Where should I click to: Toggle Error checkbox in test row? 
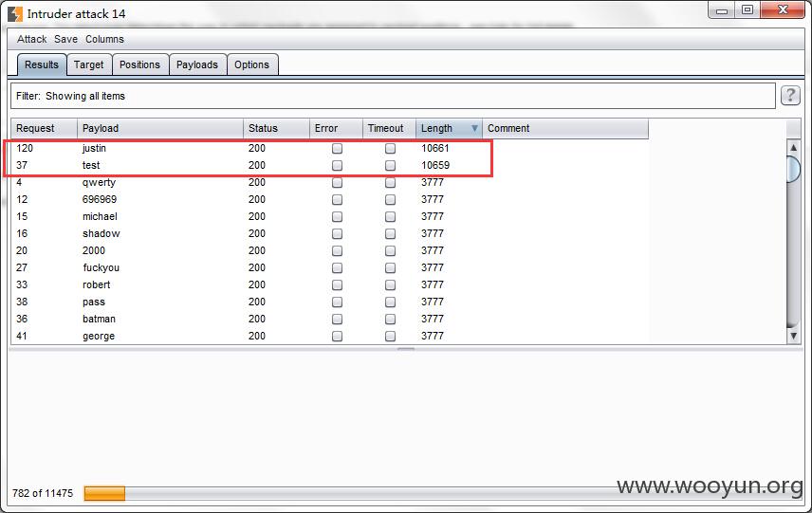pyautogui.click(x=337, y=166)
